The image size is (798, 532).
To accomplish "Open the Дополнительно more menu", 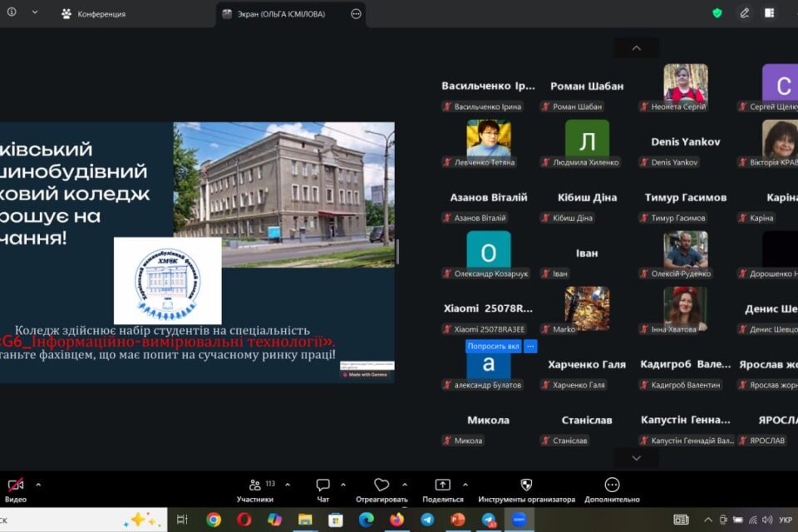I will [x=612, y=490].
